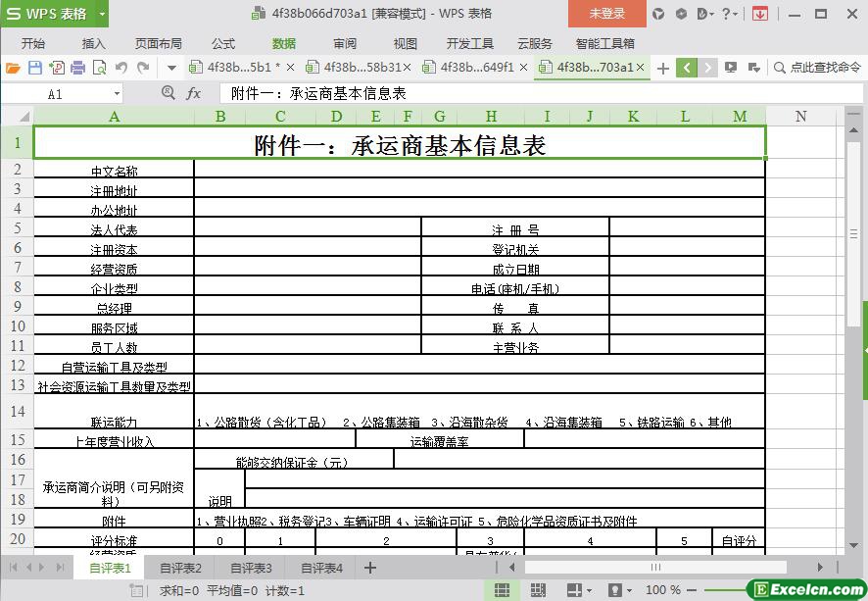Go to next document tab gray arrow
Screen dimensions: 868x601
point(707,68)
